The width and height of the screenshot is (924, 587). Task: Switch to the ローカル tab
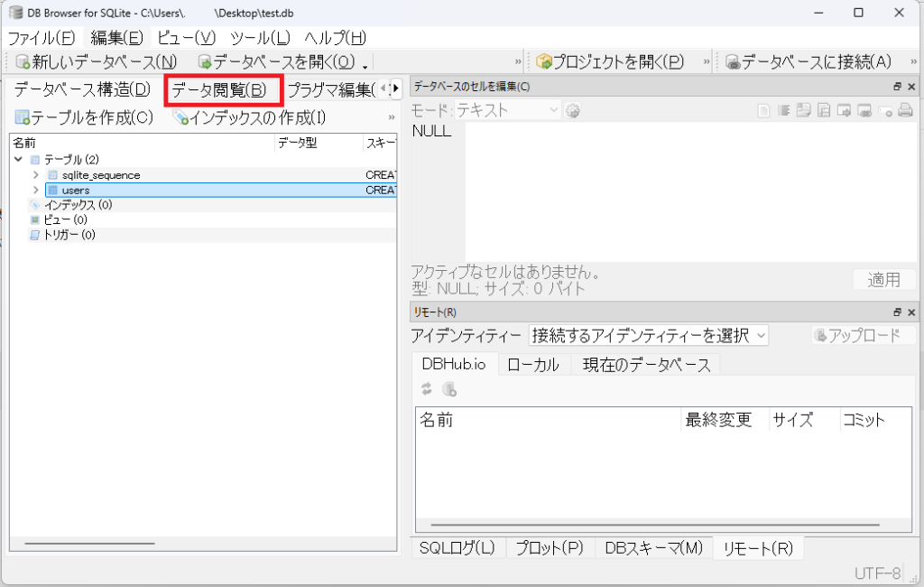click(x=533, y=365)
